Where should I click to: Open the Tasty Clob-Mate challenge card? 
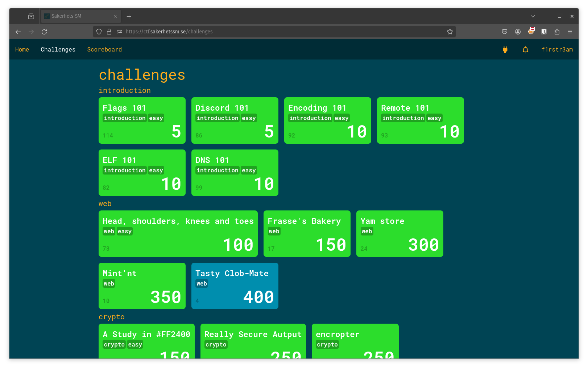(235, 286)
